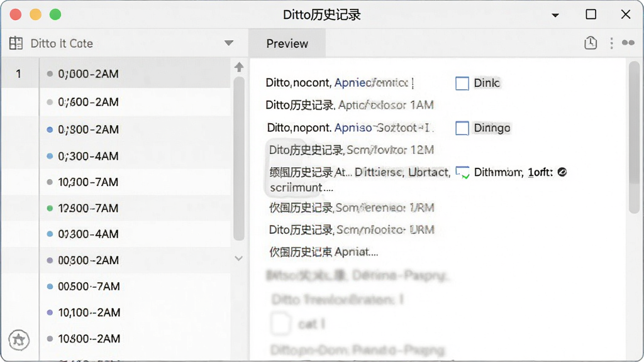Select the entry 10,100-2AM

tap(135, 312)
